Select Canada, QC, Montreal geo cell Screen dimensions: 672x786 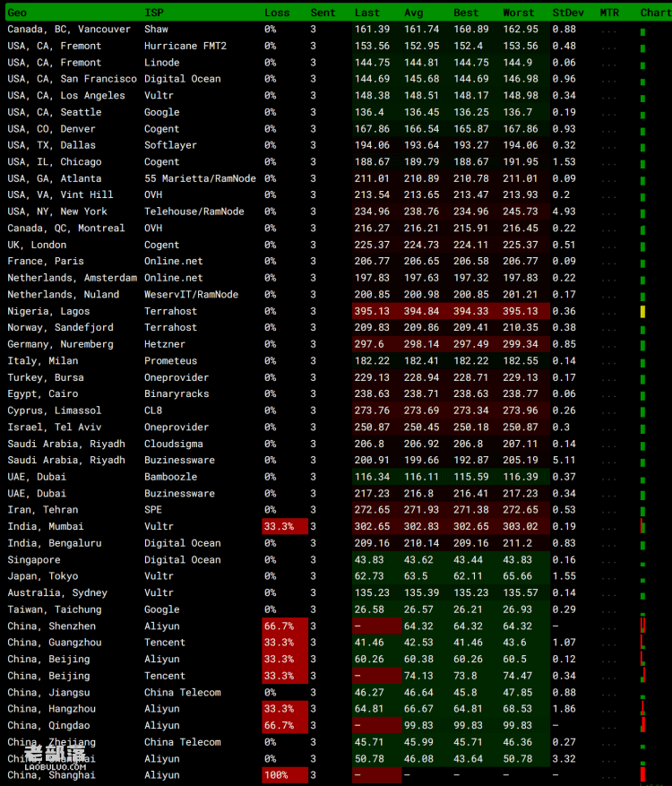click(x=66, y=228)
